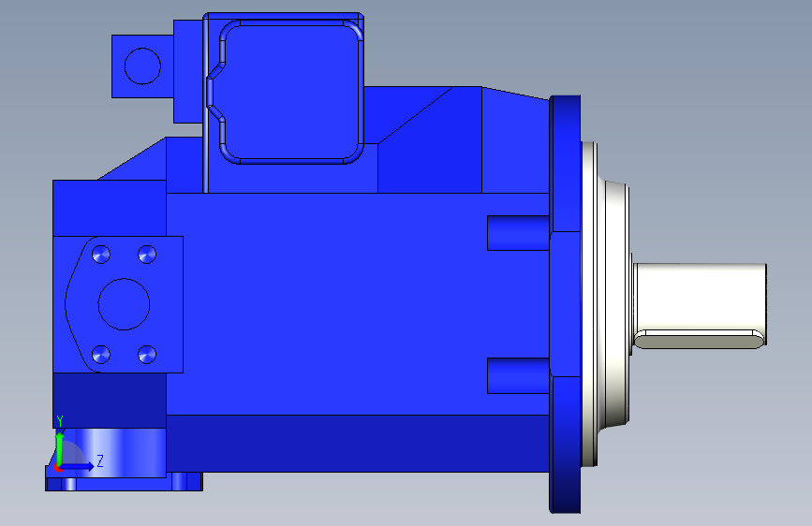Select the upper cylindrical boss near the mounting flange

[x=518, y=233]
